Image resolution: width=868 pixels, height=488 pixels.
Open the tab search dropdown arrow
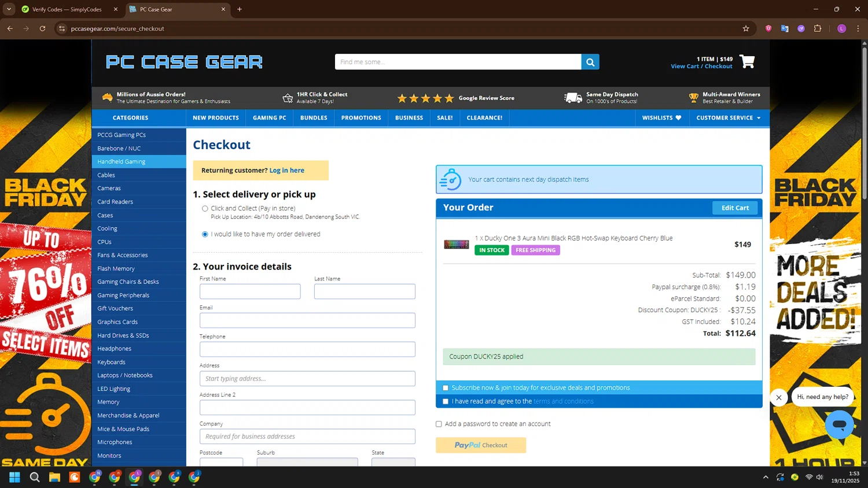click(9, 9)
